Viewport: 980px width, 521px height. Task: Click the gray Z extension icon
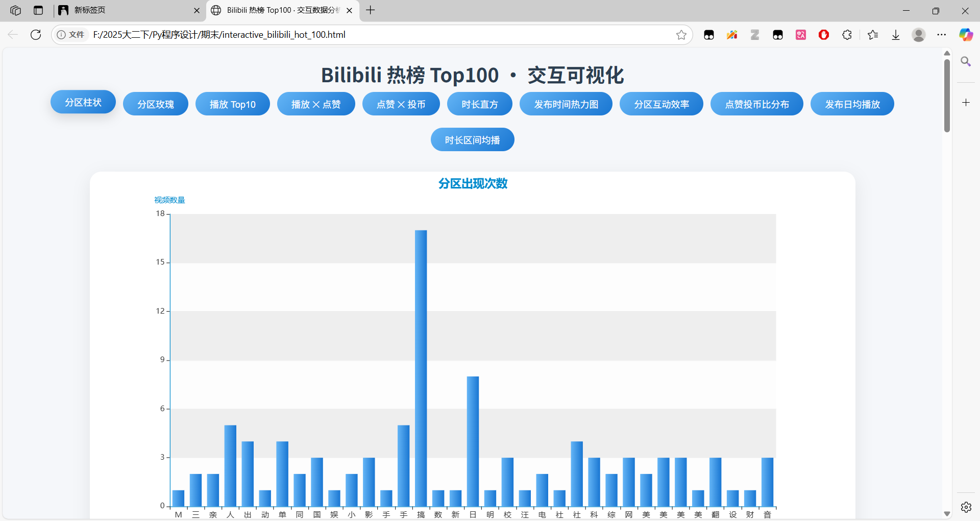click(755, 35)
